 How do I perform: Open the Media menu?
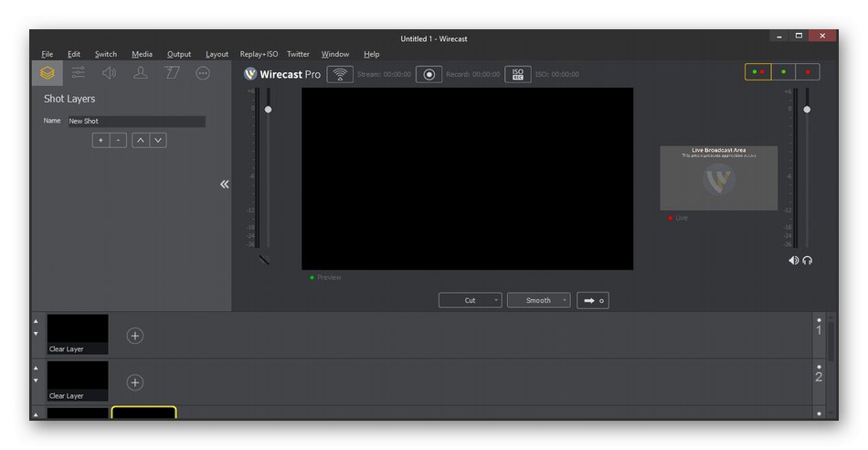point(142,54)
